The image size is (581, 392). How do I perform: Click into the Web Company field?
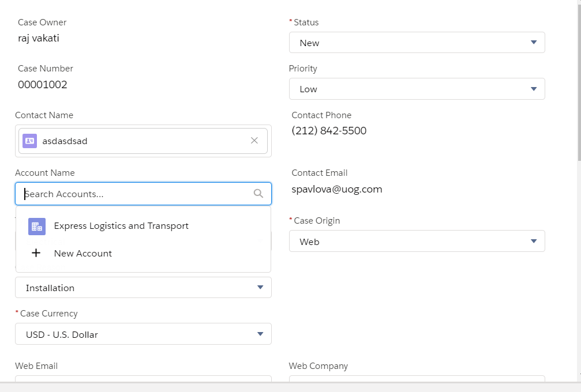[417, 379]
